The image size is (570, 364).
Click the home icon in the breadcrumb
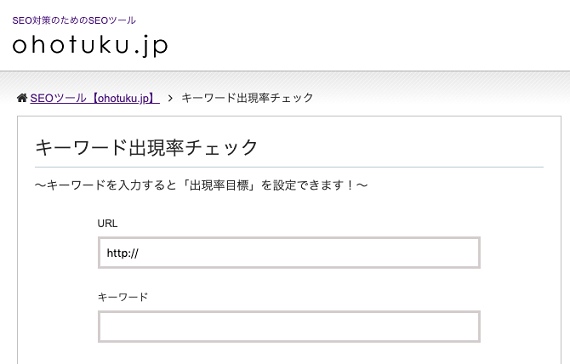pos(22,97)
